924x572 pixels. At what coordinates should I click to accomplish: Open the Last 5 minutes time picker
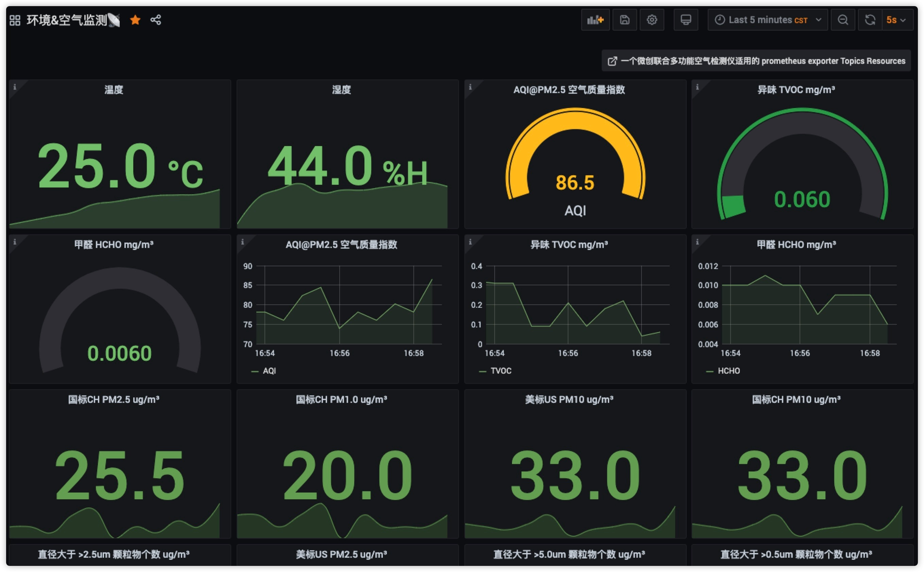(x=767, y=20)
